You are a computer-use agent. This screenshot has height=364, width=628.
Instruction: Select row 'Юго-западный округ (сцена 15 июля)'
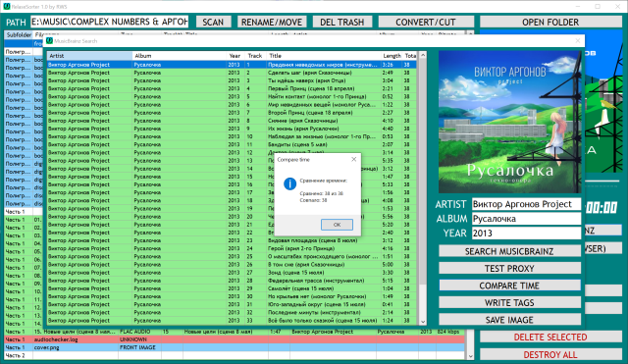pyautogui.click(x=232, y=304)
